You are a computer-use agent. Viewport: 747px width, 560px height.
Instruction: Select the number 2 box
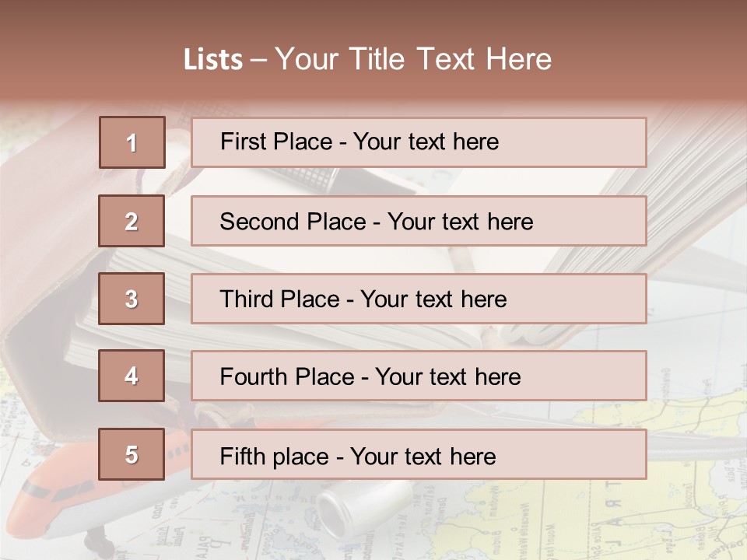point(132,221)
